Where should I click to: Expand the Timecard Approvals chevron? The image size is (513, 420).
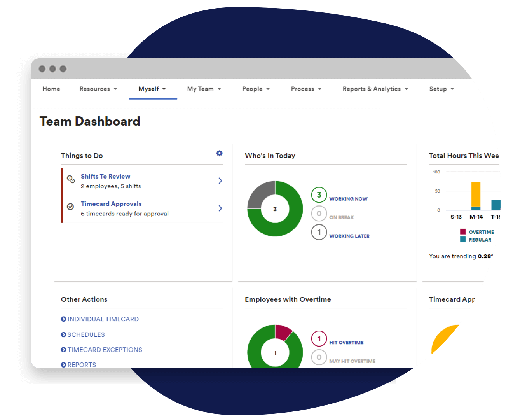(220, 208)
